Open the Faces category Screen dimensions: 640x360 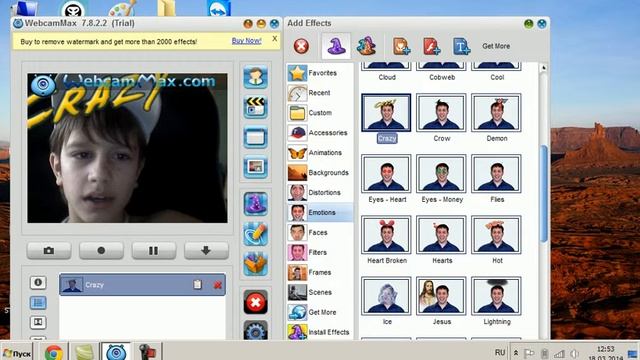click(320, 233)
